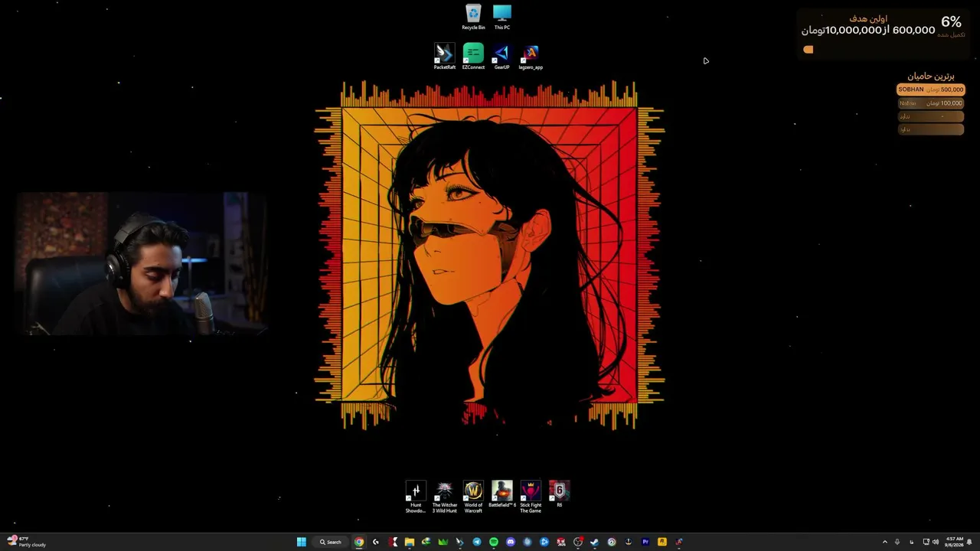This screenshot has height=551, width=980.
Task: Select the Hunt Showdown game shortcut
Action: 416,497
